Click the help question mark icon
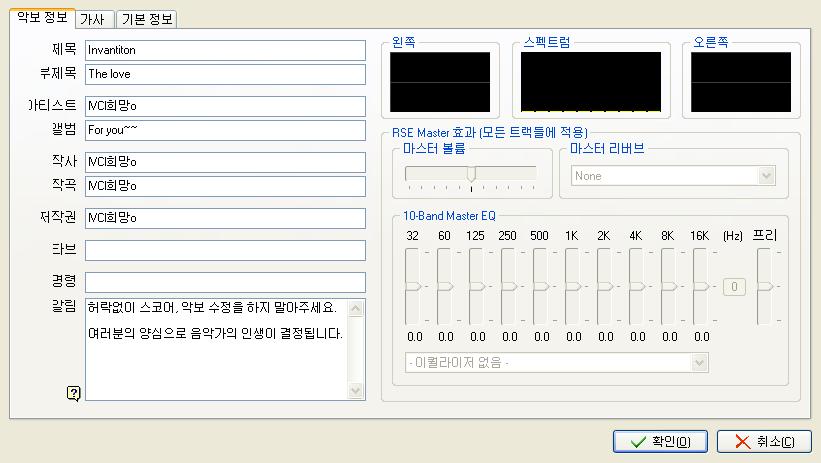Viewport: 821px width, 463px height. click(x=74, y=393)
